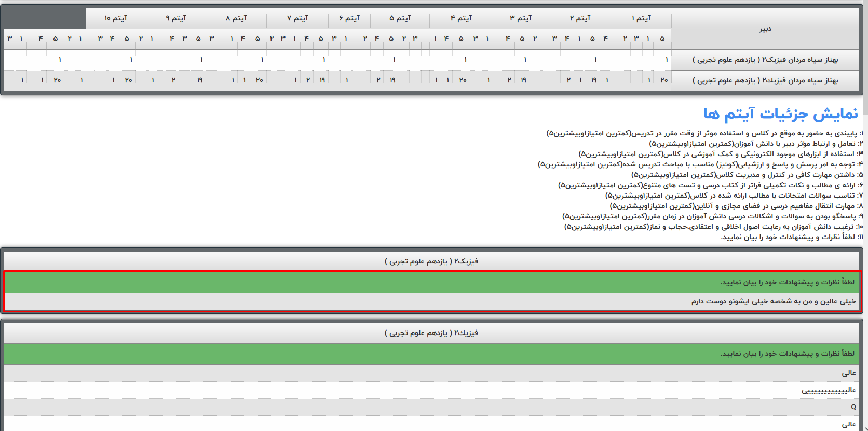Click the green prompt row inside the red outline
Screen dimensions: 868x431
(x=432, y=282)
